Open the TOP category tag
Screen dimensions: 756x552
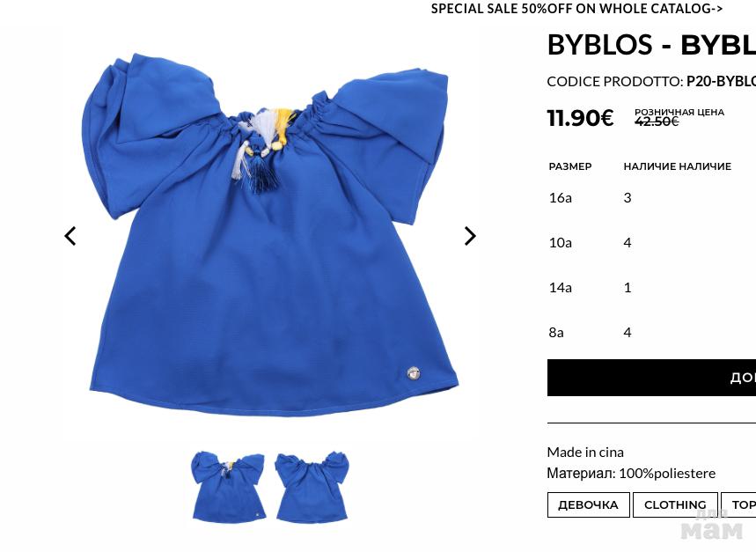[x=738, y=504]
